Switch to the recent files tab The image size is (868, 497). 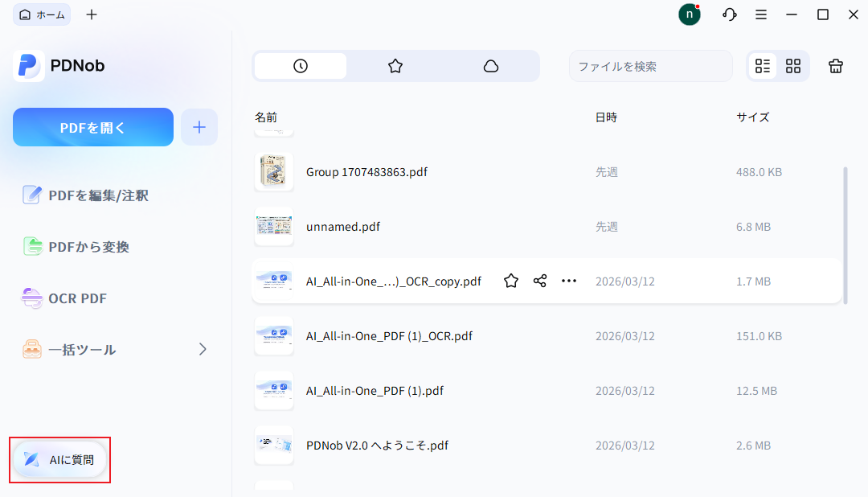pos(299,66)
